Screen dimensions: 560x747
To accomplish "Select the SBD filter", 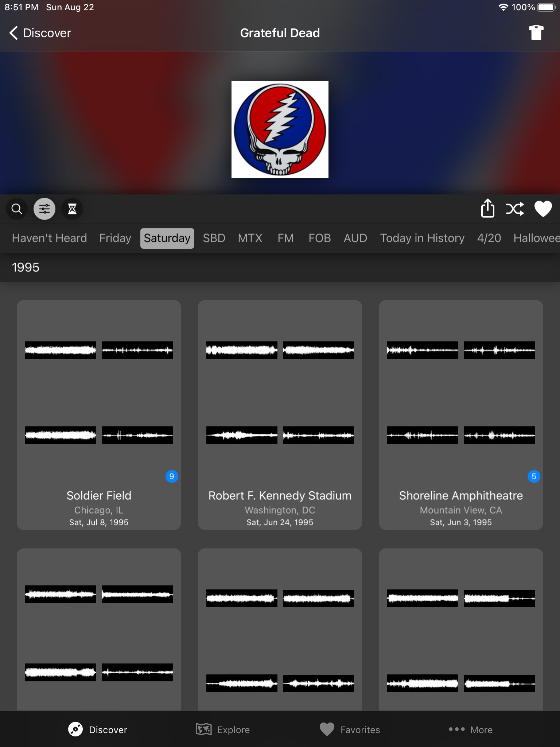I will tap(214, 238).
